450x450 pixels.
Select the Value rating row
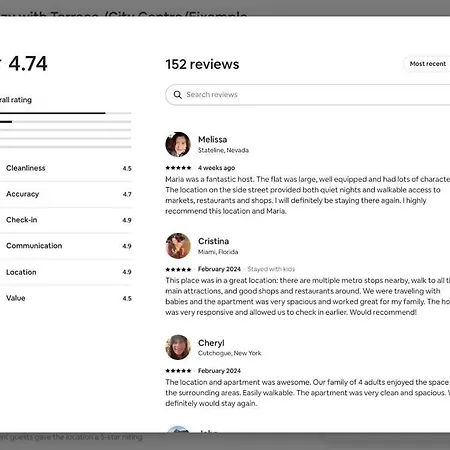(x=66, y=298)
